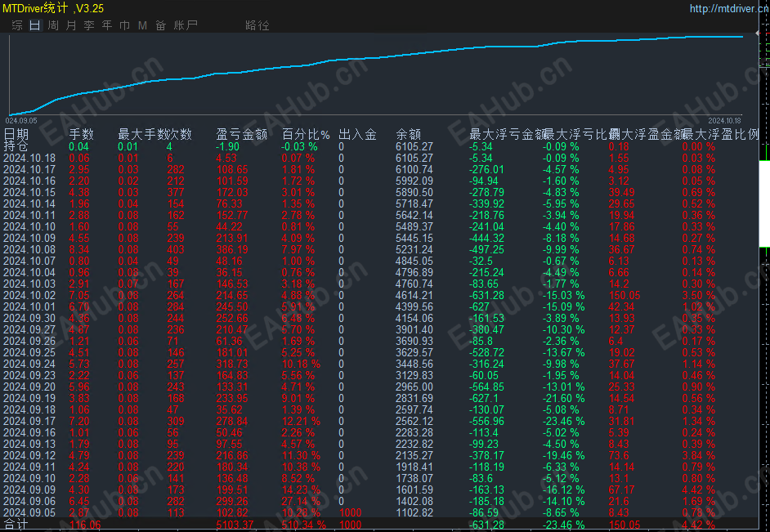Click floating loss -627.1 on 2024.09.19
770x532 pixels.
coord(484,399)
